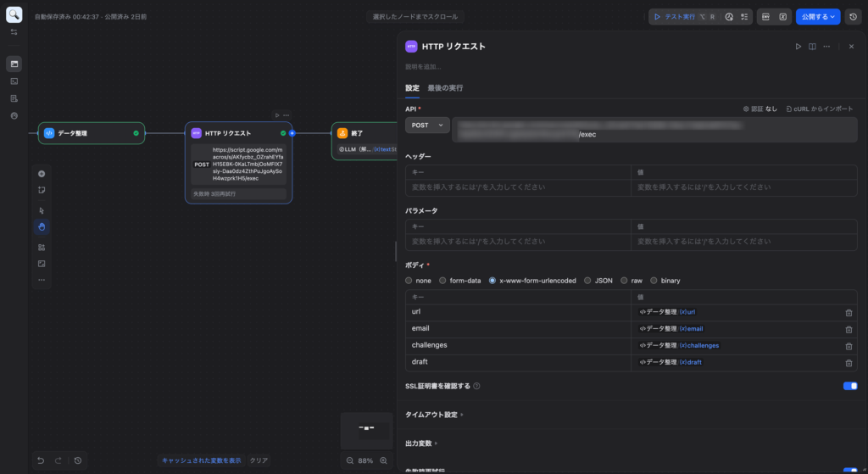Select the hand pan tool on canvas
Viewport: 868px width, 474px height.
click(x=42, y=226)
